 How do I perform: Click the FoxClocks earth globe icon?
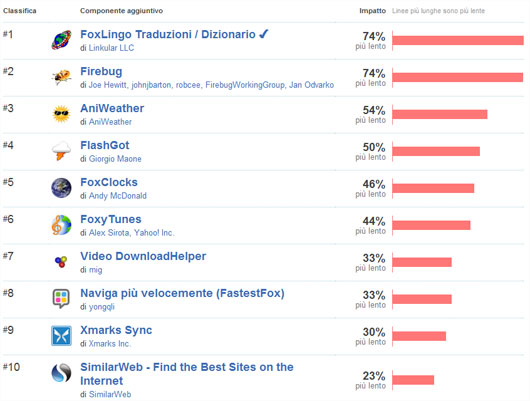click(62, 188)
